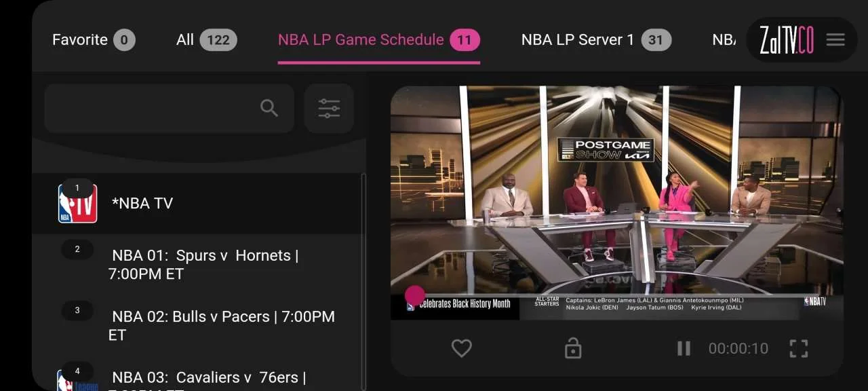Open the NBA LP Server 1 tab
Screen dimensions: 868x391
(596, 40)
